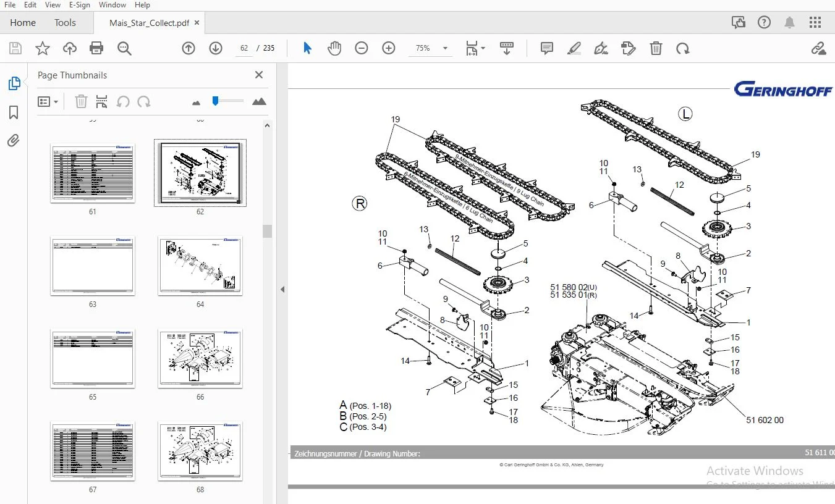Open the Window menu
The width and height of the screenshot is (835, 504).
point(112,5)
